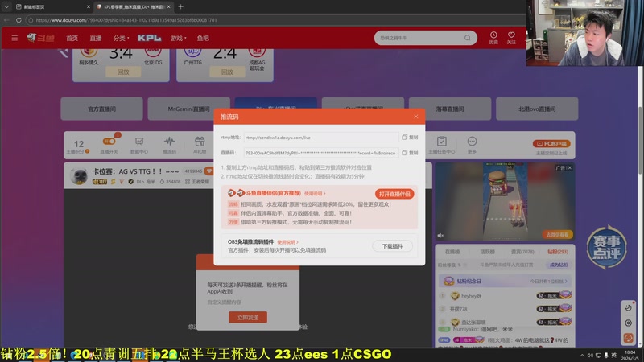The image size is (644, 362).
Task: Open the KPL navigation item
Action: click(149, 38)
